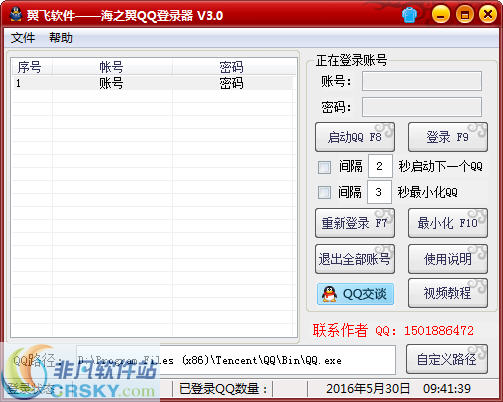Click the 联系作者 QQ number text

393,330
